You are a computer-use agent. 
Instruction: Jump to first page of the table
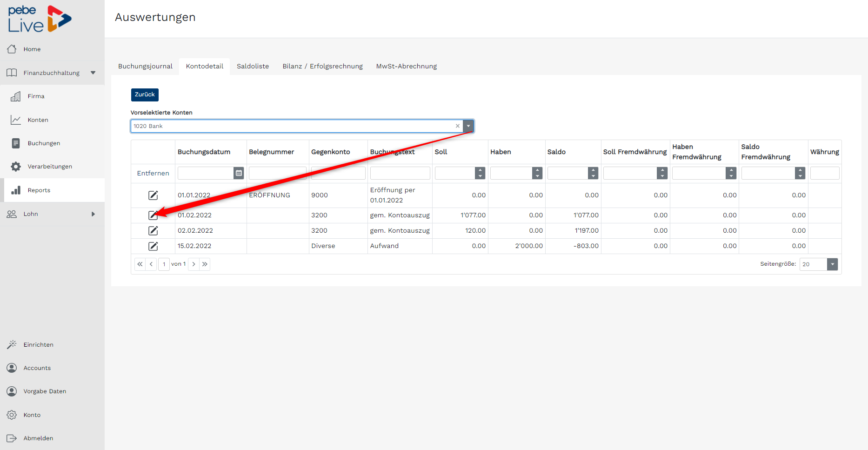pyautogui.click(x=140, y=264)
